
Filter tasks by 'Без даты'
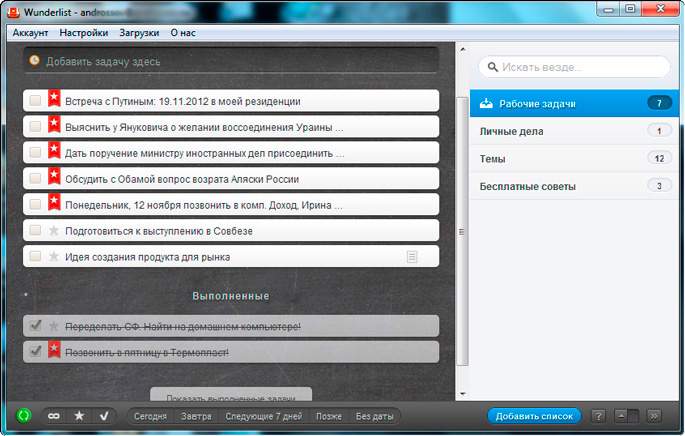click(x=374, y=416)
